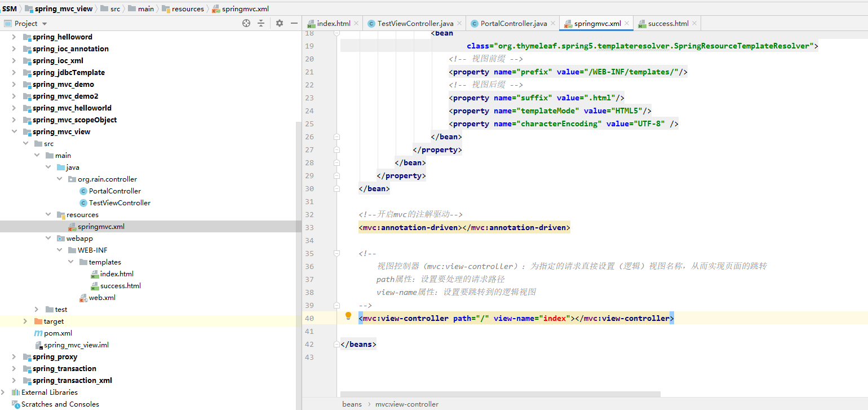Click SSM in the navigation breadcrumb
868x410 pixels.
point(9,8)
